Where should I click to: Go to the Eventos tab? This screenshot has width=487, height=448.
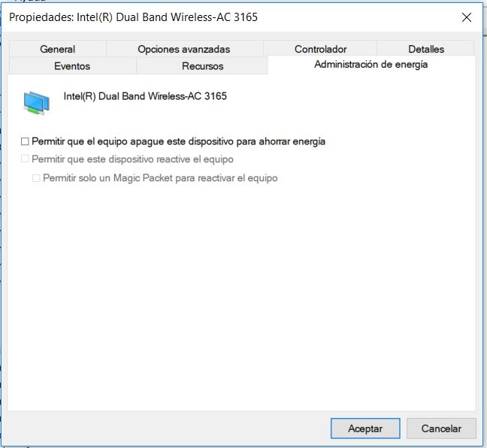72,66
